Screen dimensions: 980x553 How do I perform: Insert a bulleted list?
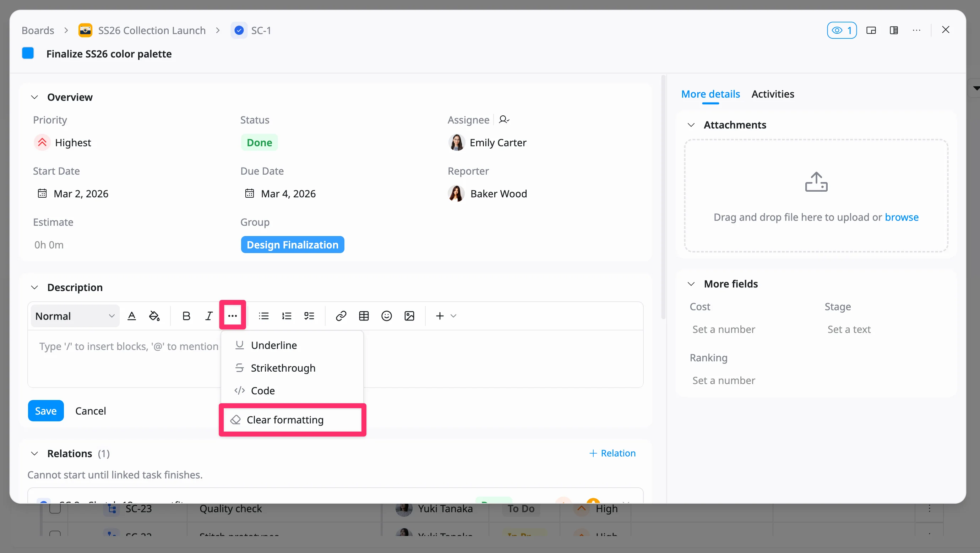tap(263, 316)
